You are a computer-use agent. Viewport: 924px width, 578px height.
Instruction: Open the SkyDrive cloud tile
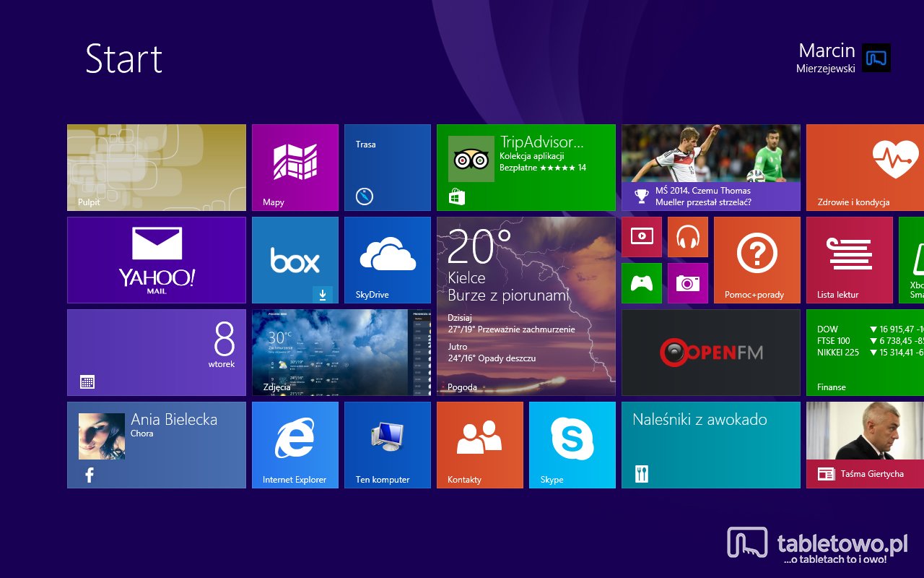pyautogui.click(x=388, y=260)
